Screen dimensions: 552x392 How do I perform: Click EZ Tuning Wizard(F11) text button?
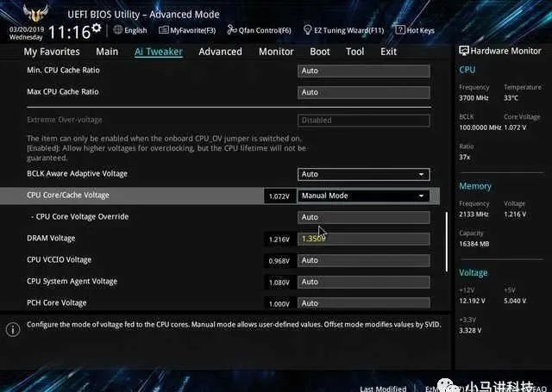click(348, 31)
